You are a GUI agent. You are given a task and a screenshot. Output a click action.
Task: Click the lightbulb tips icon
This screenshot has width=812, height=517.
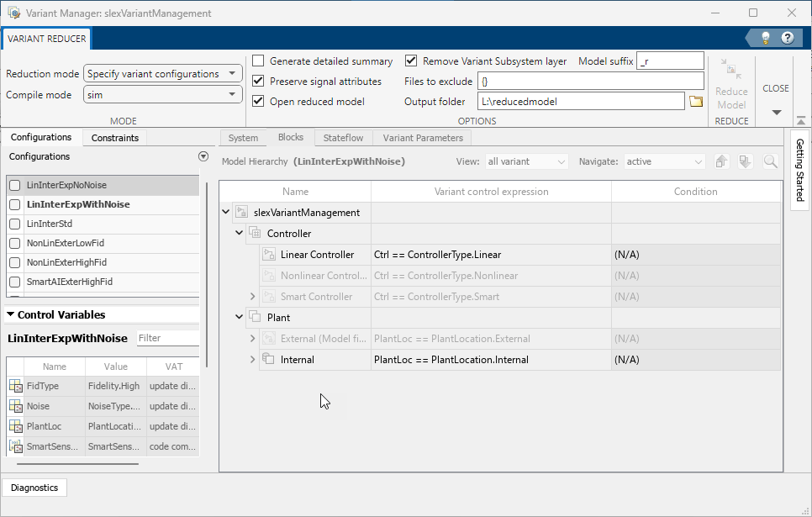pyautogui.click(x=766, y=38)
